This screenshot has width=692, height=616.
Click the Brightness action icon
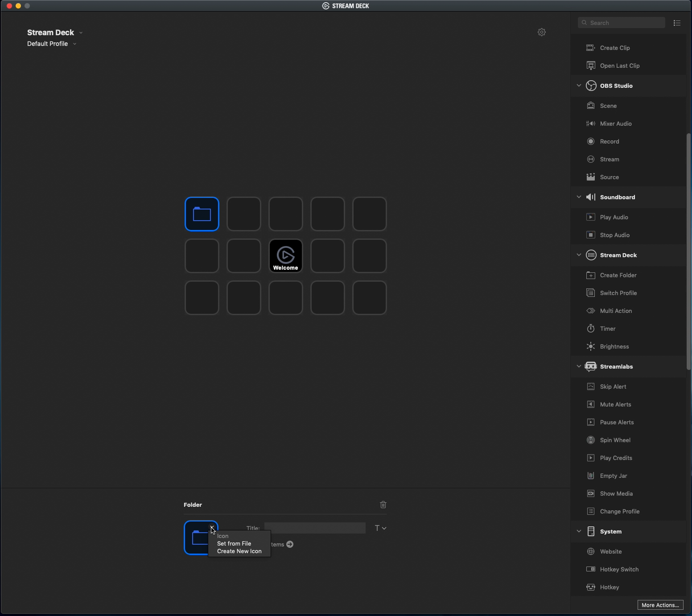(x=591, y=346)
